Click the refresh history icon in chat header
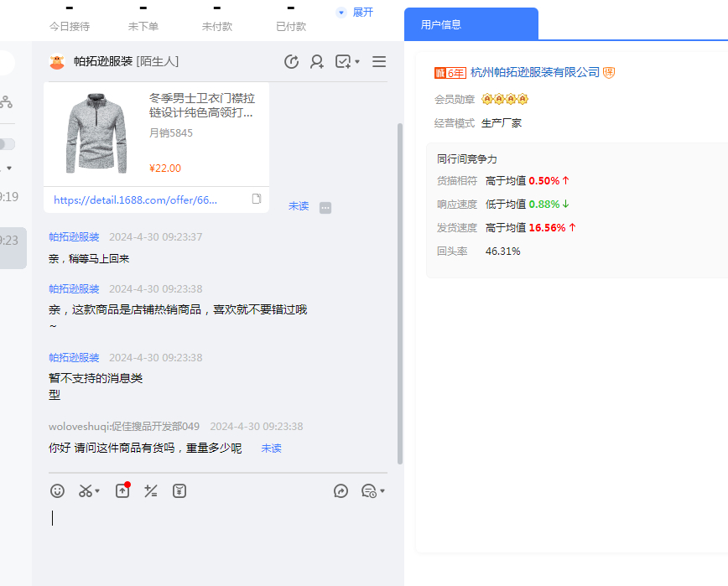This screenshot has width=728, height=586. (x=292, y=61)
